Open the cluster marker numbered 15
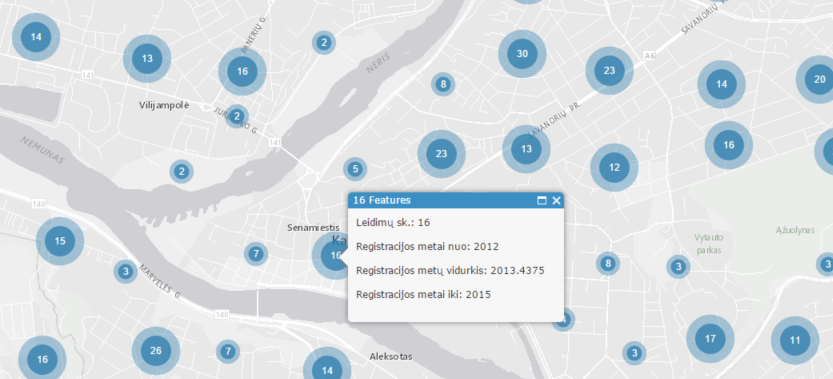Viewport: 833px width, 379px height. [60, 241]
